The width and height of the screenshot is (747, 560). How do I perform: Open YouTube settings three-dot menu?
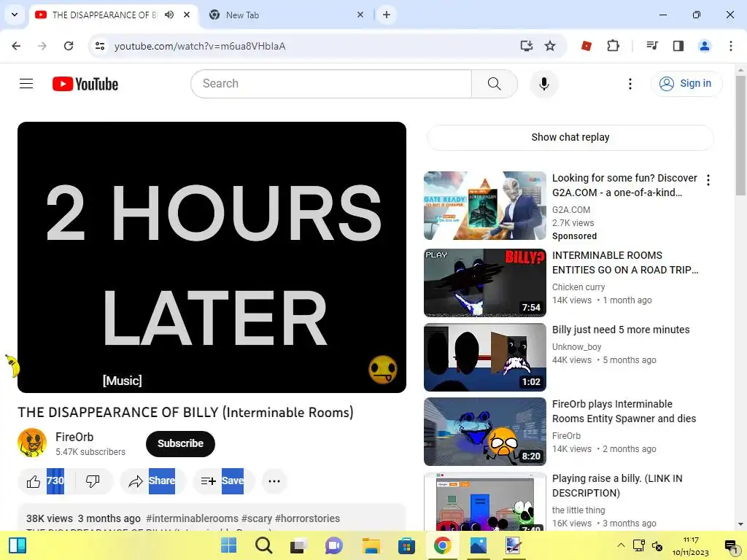(630, 84)
